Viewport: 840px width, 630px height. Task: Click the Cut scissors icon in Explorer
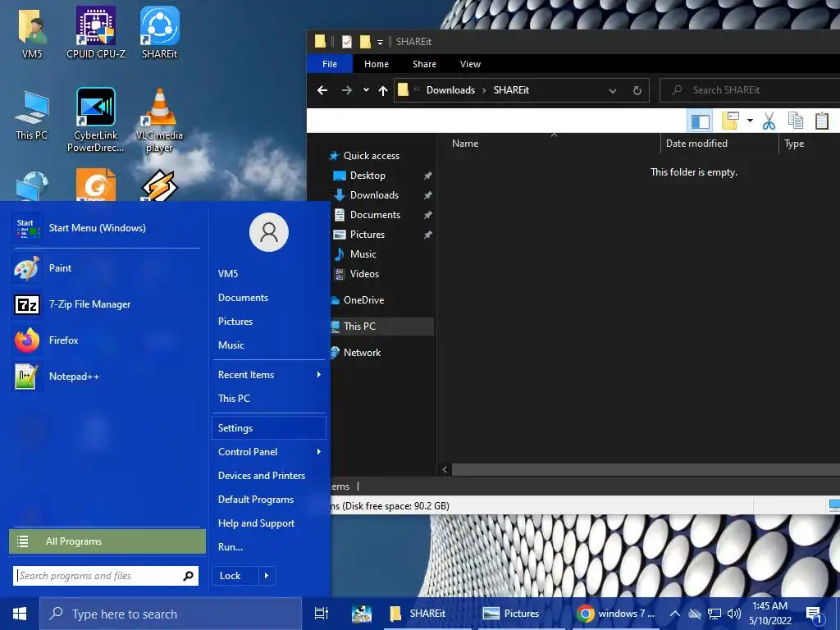click(x=769, y=121)
